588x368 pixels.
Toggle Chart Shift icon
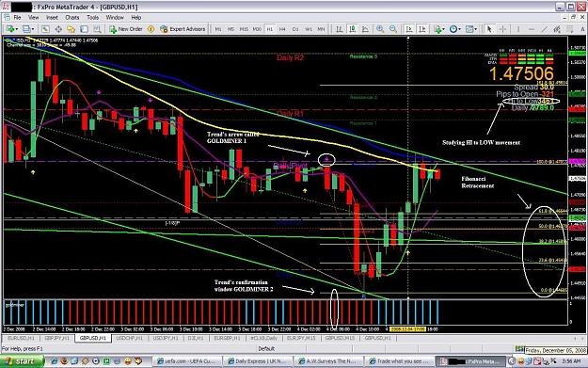[422, 29]
